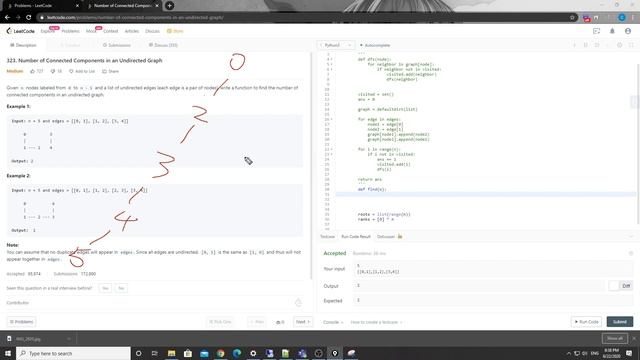The image size is (640, 360).
Task: Open the Discuss tab of problem
Action: pyautogui.click(x=163, y=45)
